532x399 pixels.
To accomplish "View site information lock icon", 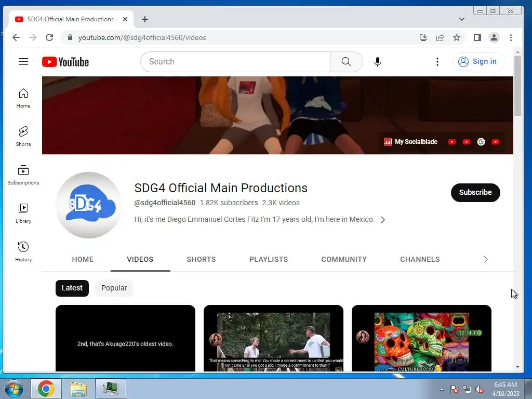I will (70, 37).
